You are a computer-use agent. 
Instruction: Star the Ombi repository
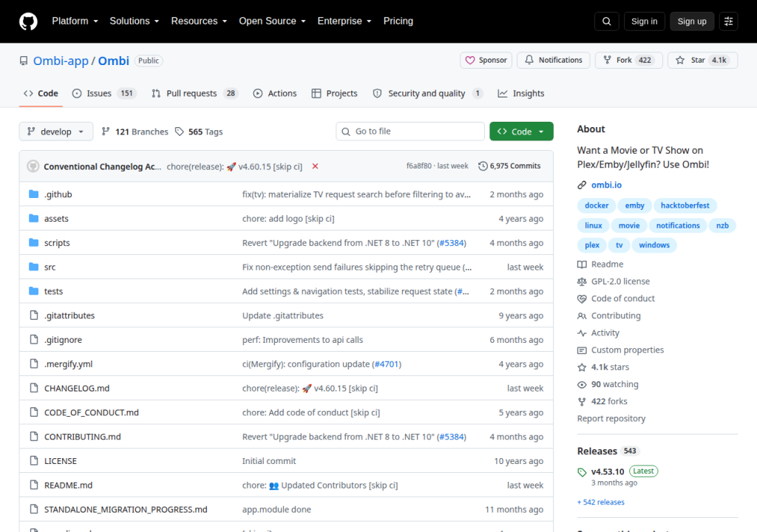point(702,61)
